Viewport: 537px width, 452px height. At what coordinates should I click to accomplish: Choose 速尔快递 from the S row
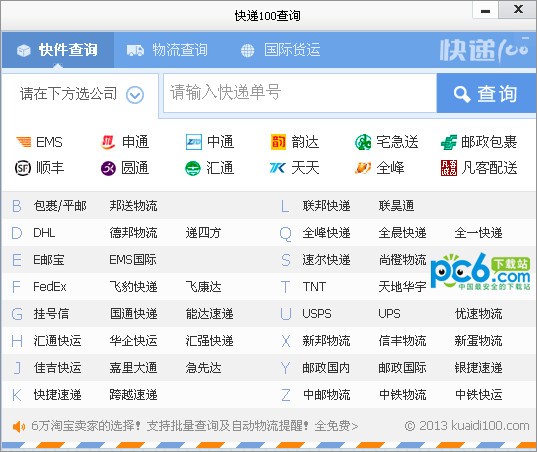[x=326, y=260]
